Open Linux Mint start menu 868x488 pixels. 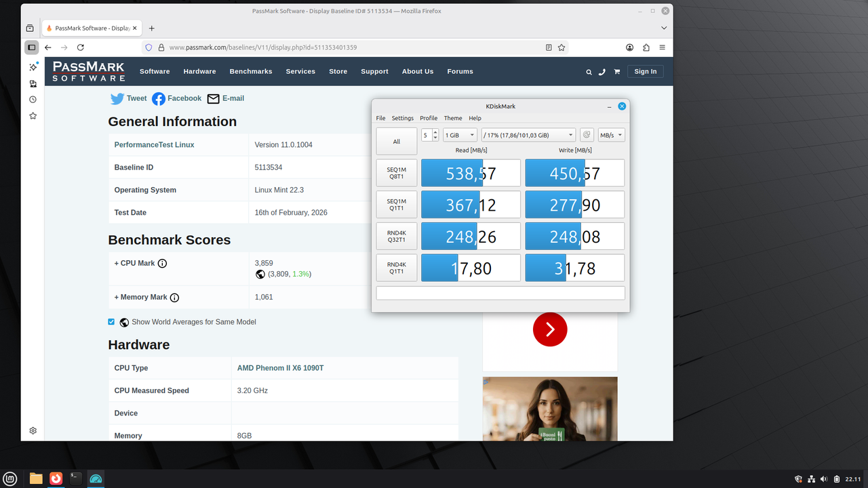click(x=11, y=479)
